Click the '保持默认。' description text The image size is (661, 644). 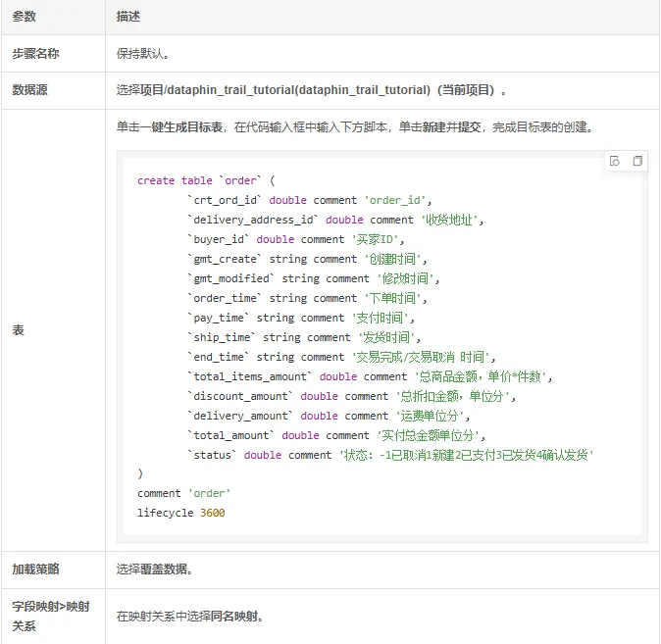pos(143,54)
